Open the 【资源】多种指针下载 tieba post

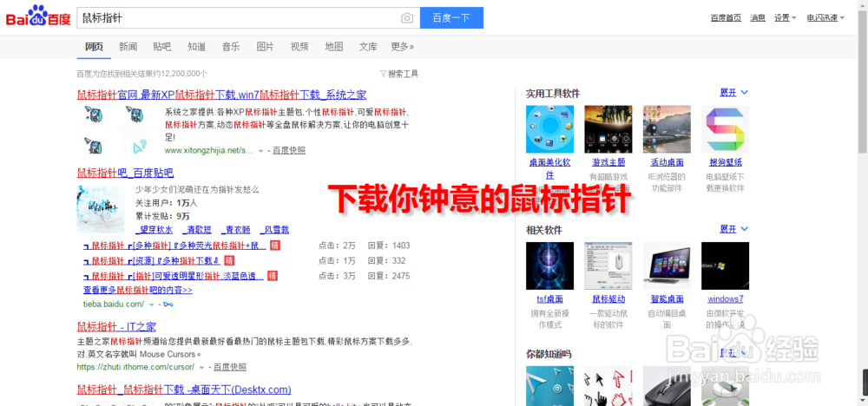tap(153, 260)
